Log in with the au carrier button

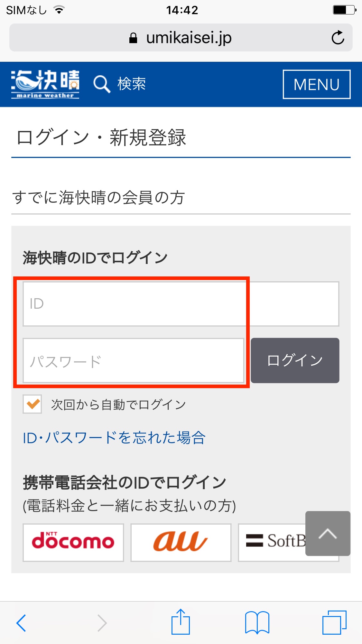click(x=181, y=543)
